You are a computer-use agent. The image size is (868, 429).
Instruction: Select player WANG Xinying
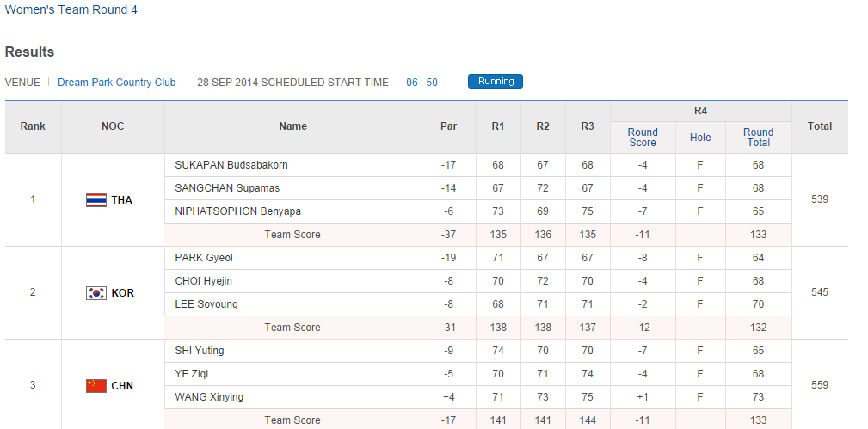209,397
